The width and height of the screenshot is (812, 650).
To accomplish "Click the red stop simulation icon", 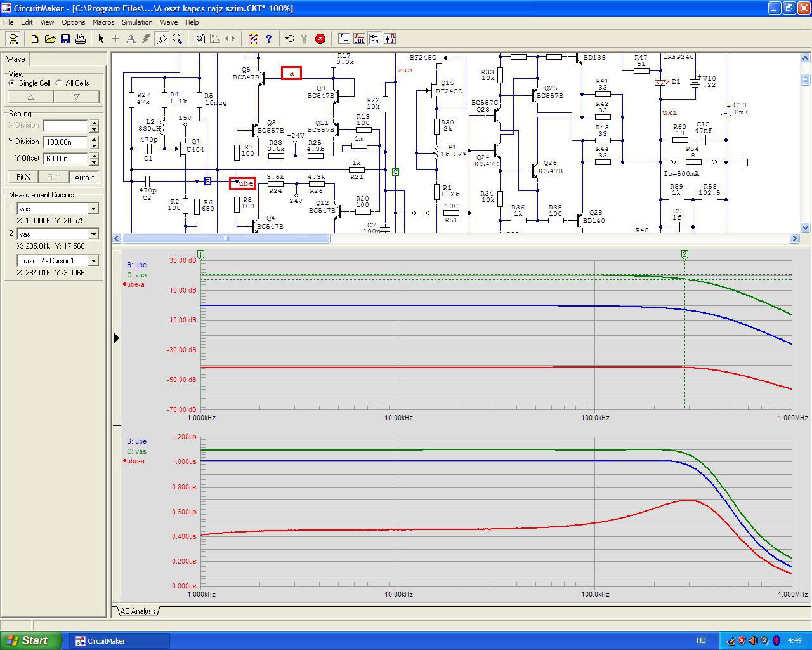I will [320, 39].
